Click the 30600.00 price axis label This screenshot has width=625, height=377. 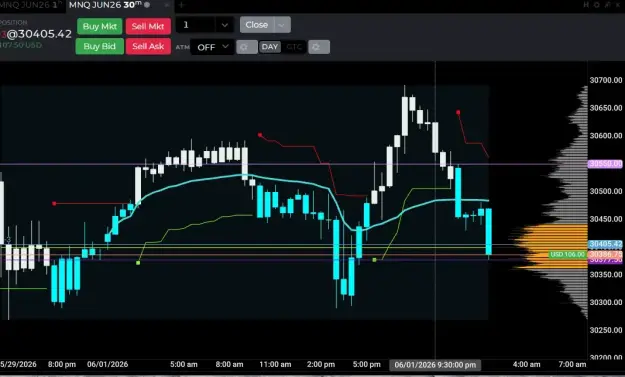[605, 135]
